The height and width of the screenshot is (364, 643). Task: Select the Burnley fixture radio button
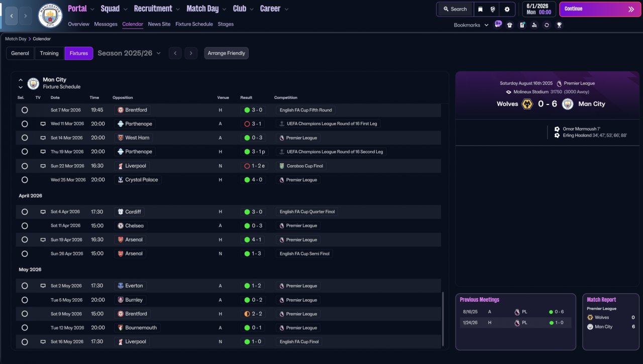pyautogui.click(x=25, y=300)
